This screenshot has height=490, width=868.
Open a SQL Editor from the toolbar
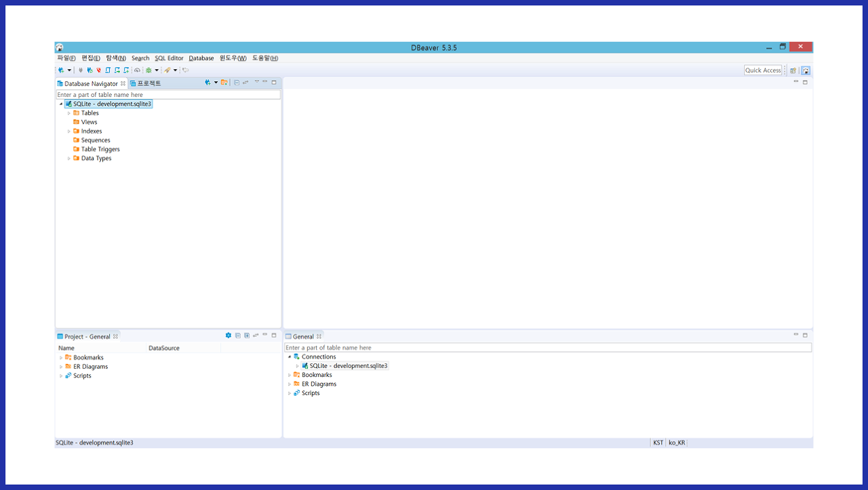pyautogui.click(x=108, y=70)
